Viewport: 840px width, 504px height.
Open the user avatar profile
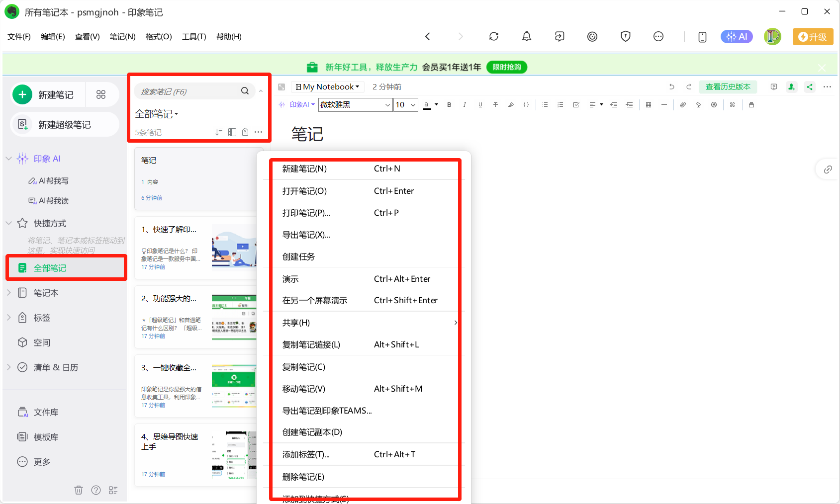(772, 36)
